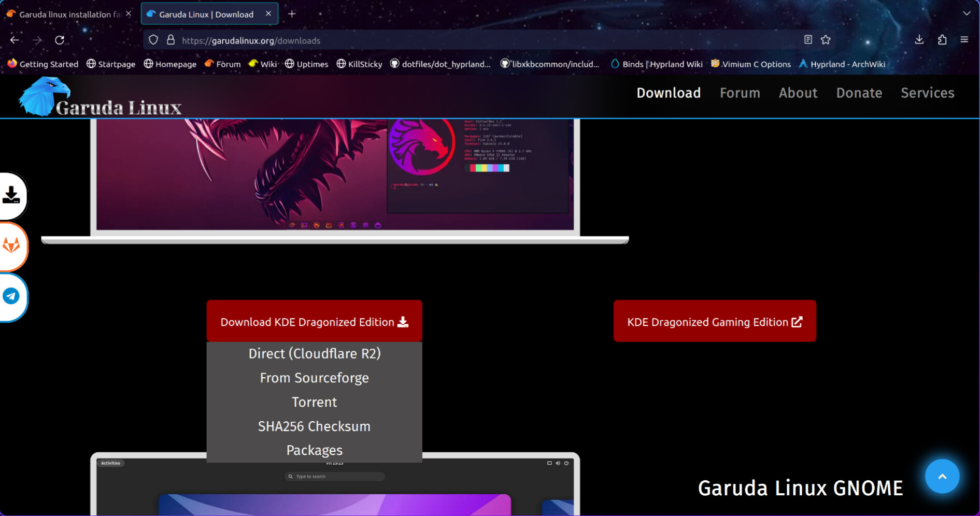This screenshot has width=980, height=516.
Task: Select the Garuda Linux | Download tab
Action: (209, 14)
